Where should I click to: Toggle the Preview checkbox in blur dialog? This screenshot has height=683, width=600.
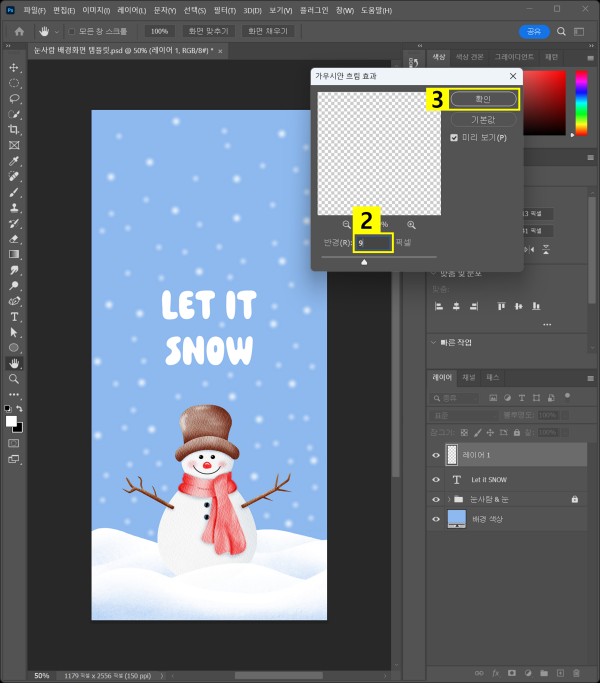coord(454,138)
